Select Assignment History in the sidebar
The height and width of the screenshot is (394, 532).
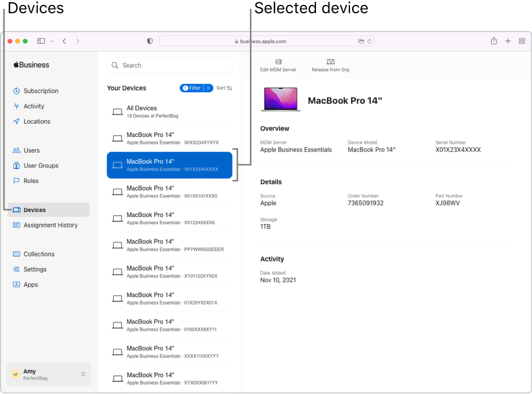[x=50, y=225]
